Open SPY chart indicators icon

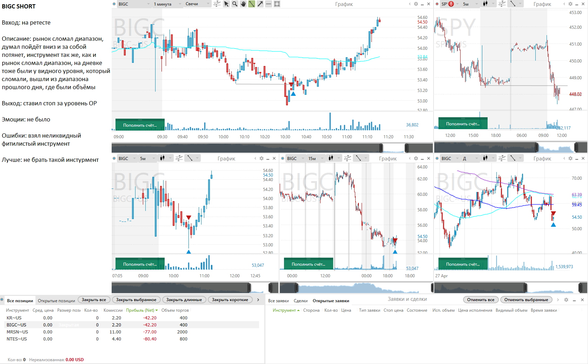[502, 4]
